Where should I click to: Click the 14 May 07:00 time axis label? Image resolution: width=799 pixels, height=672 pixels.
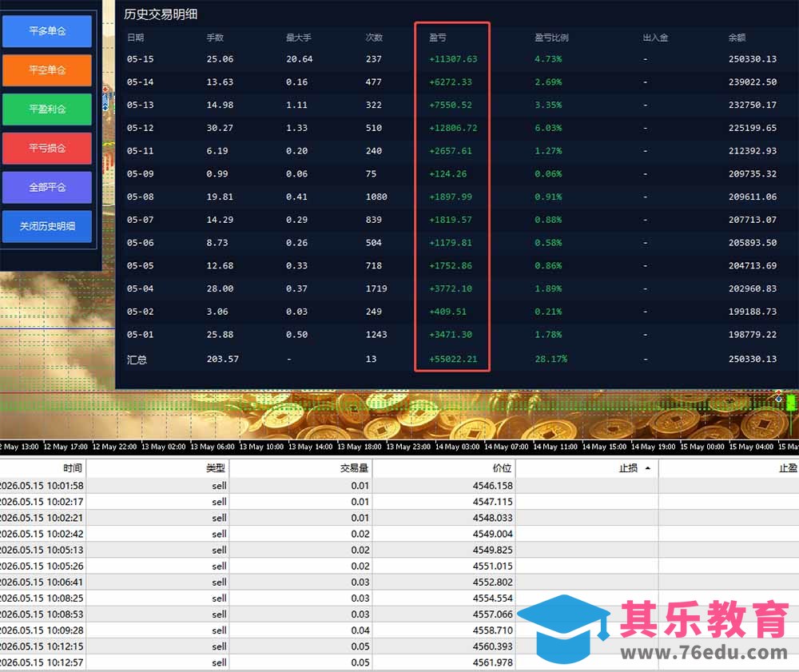[507, 447]
